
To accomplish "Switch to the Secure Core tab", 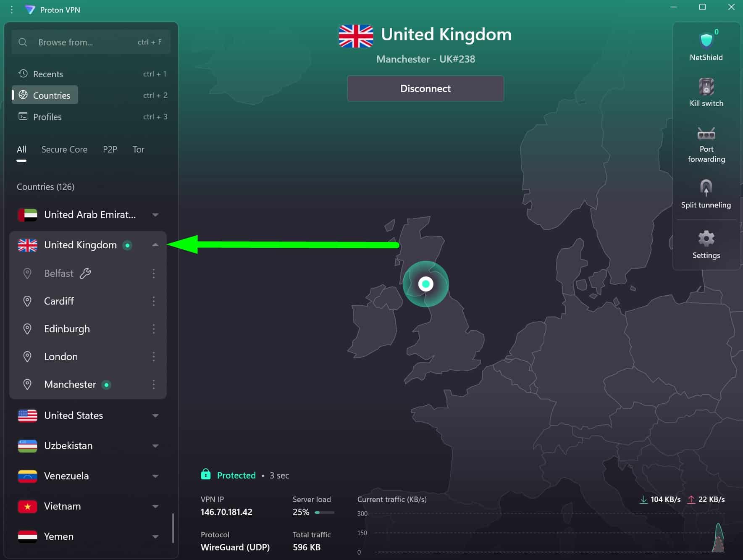I will (x=64, y=150).
